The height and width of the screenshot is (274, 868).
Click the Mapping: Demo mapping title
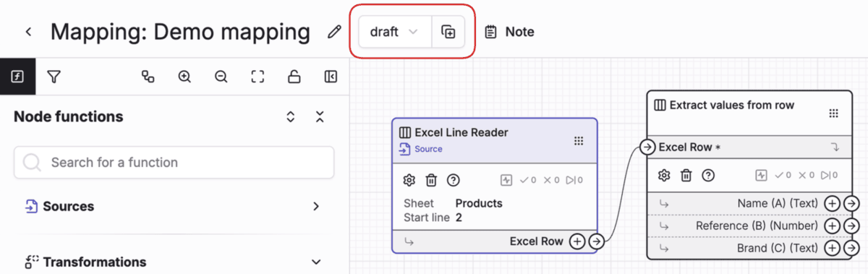(x=180, y=32)
